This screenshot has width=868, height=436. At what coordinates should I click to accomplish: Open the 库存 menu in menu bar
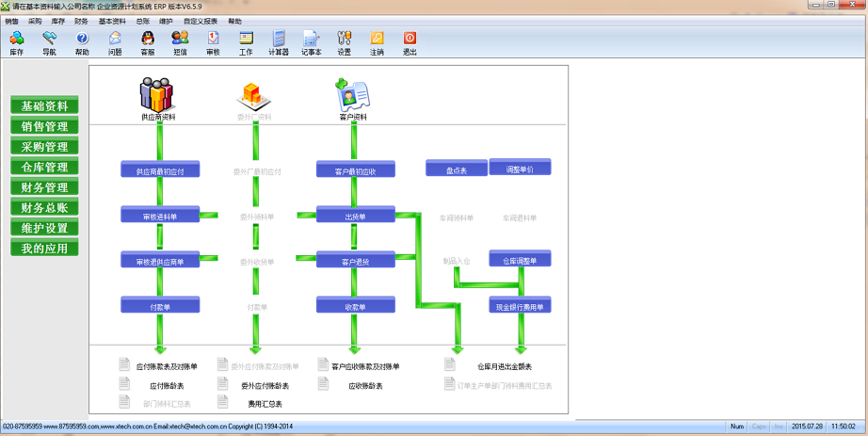pos(58,22)
